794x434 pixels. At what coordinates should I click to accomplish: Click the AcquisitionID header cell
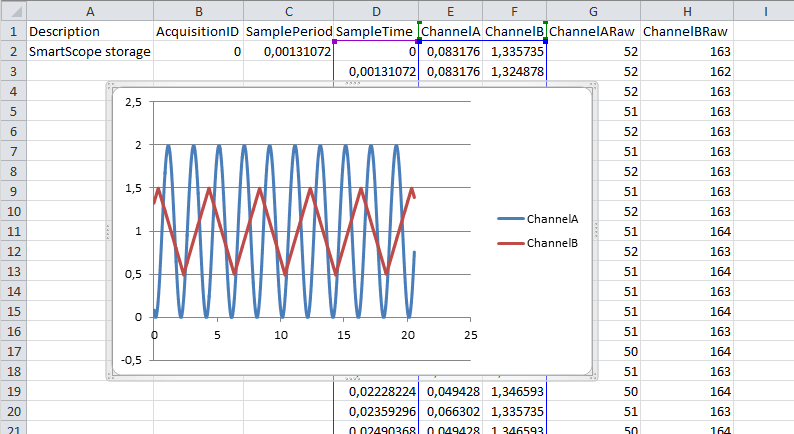pos(198,31)
